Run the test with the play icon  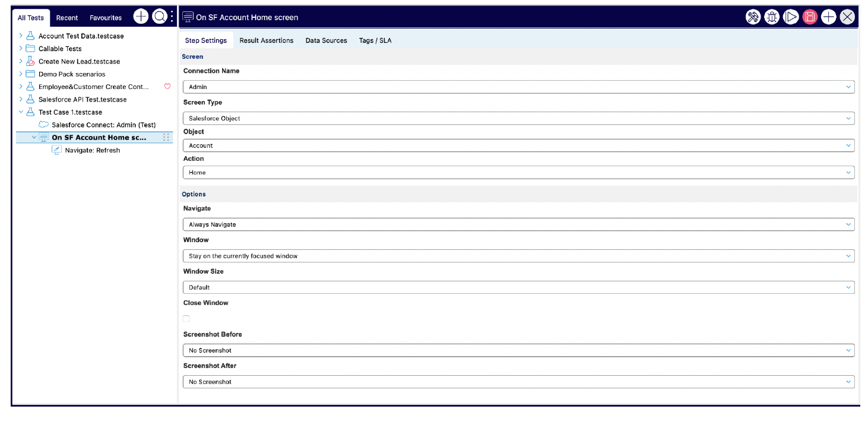[791, 17]
